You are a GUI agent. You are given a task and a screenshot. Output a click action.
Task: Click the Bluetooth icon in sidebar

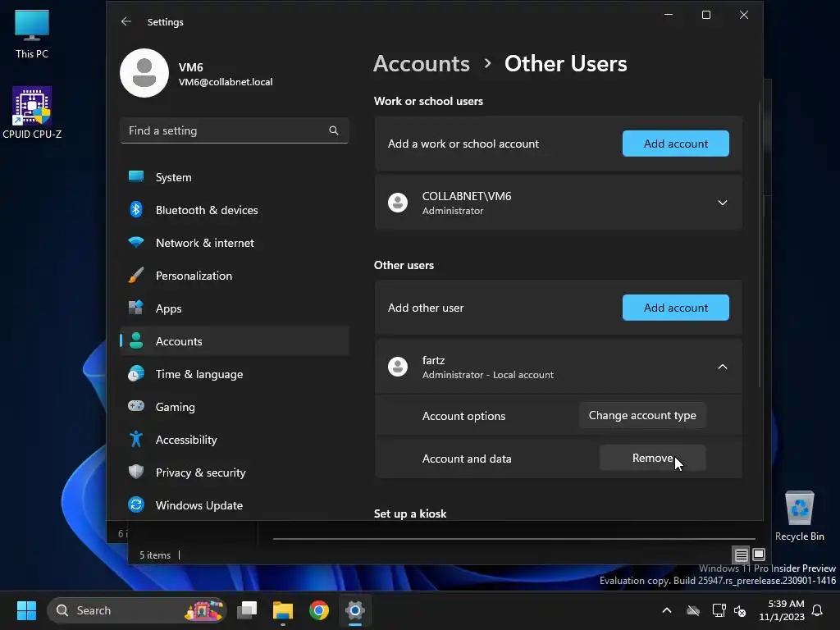click(x=136, y=209)
